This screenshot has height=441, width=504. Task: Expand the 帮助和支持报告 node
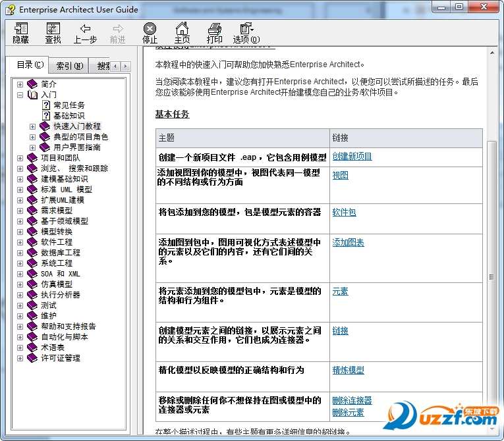coord(20,326)
